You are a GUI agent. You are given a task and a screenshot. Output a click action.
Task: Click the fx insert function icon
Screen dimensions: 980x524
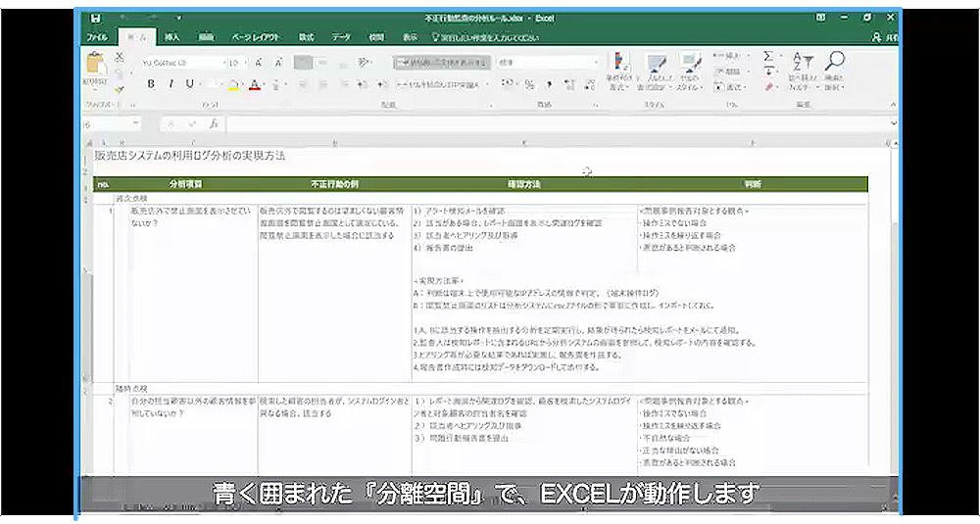[213, 124]
